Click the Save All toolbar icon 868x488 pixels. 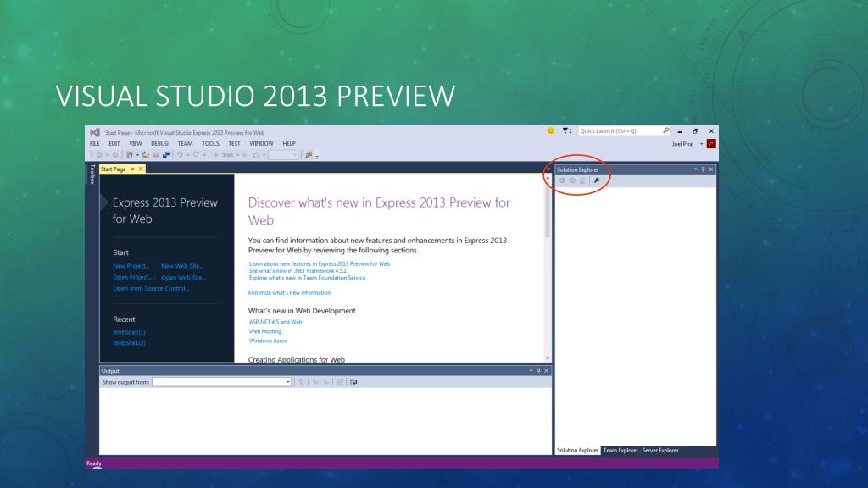pyautogui.click(x=166, y=155)
